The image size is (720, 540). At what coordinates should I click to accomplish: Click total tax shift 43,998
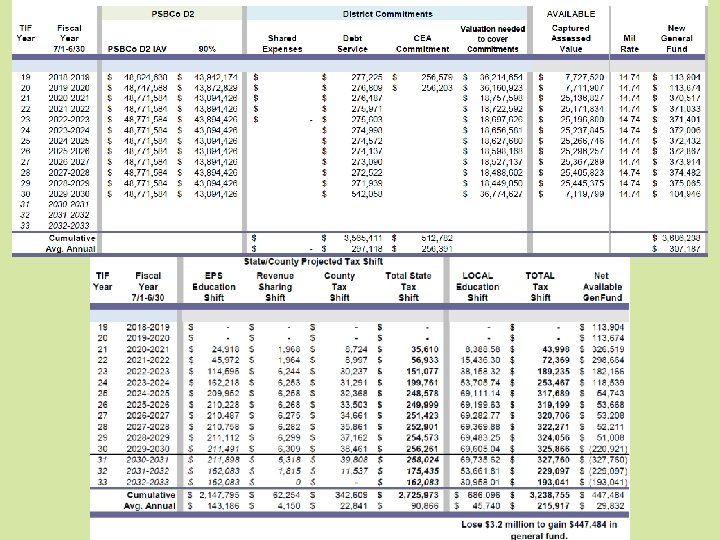tap(556, 349)
